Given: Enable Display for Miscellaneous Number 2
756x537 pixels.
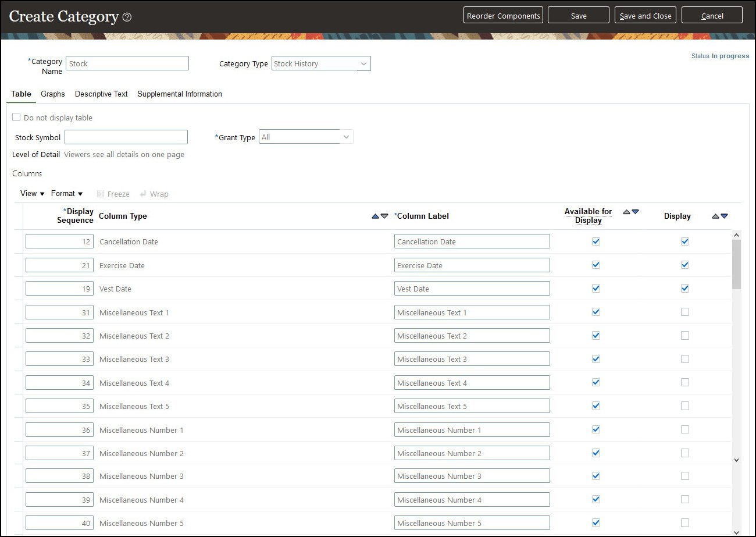Looking at the screenshot, I should [685, 453].
